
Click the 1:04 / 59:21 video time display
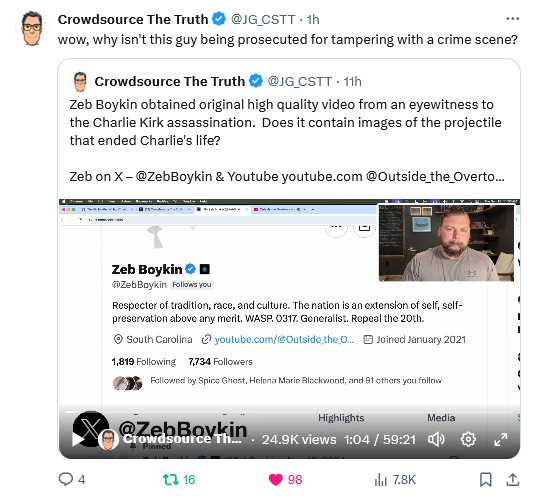[x=380, y=440]
